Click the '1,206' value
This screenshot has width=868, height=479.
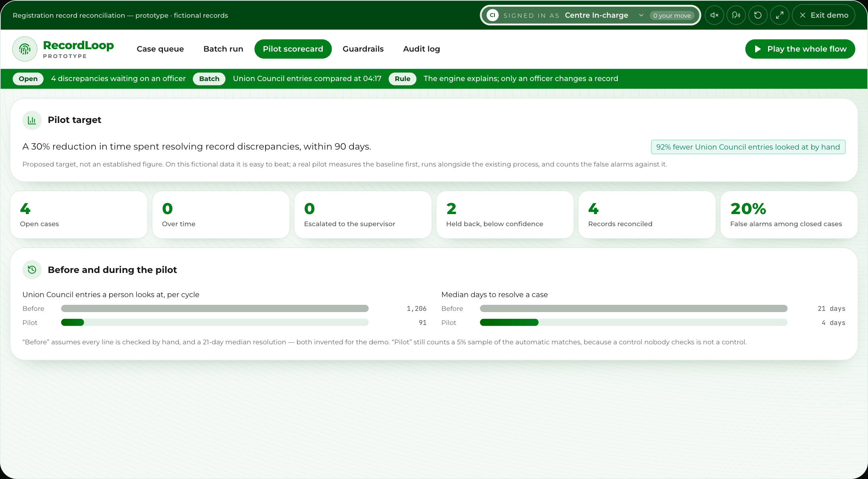click(x=416, y=308)
